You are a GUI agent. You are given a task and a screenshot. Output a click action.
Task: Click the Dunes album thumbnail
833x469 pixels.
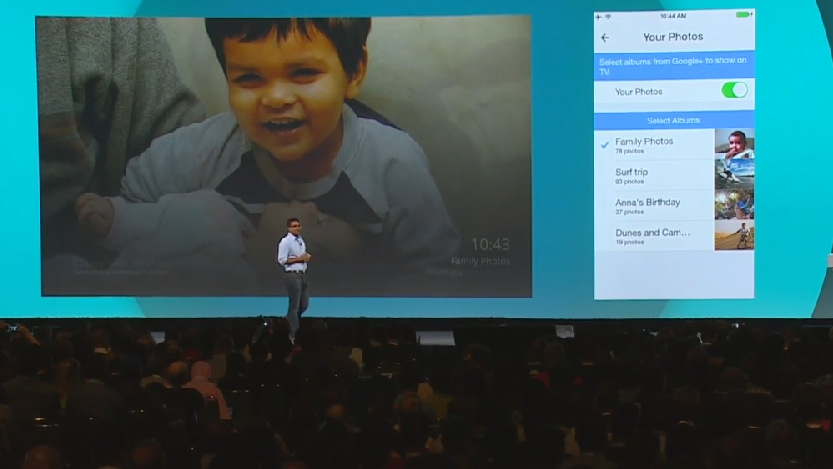tap(734, 235)
